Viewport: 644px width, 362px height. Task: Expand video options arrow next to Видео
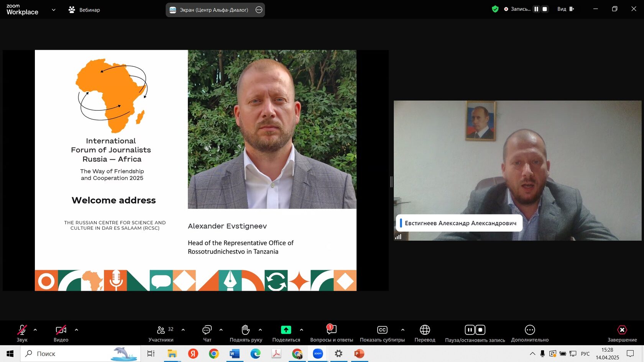76,330
